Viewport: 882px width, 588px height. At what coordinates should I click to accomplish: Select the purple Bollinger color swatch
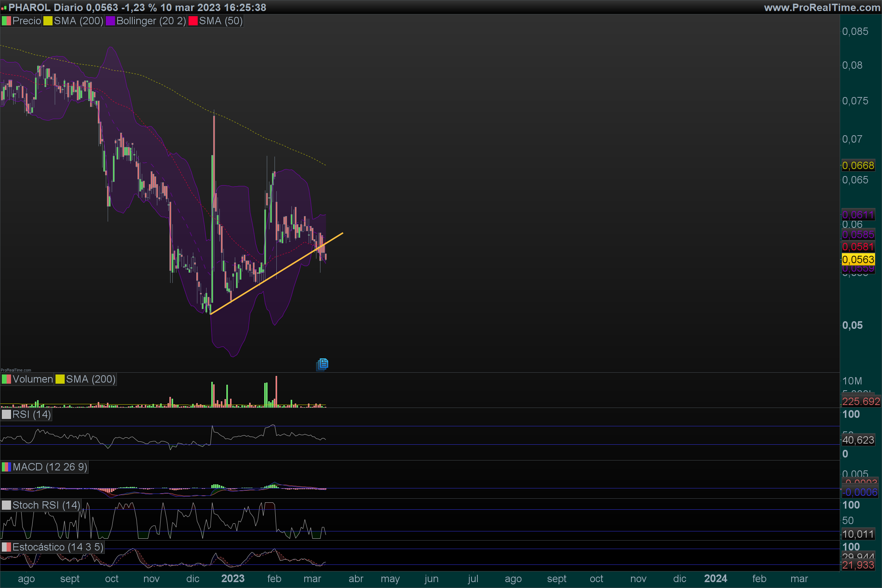110,21
